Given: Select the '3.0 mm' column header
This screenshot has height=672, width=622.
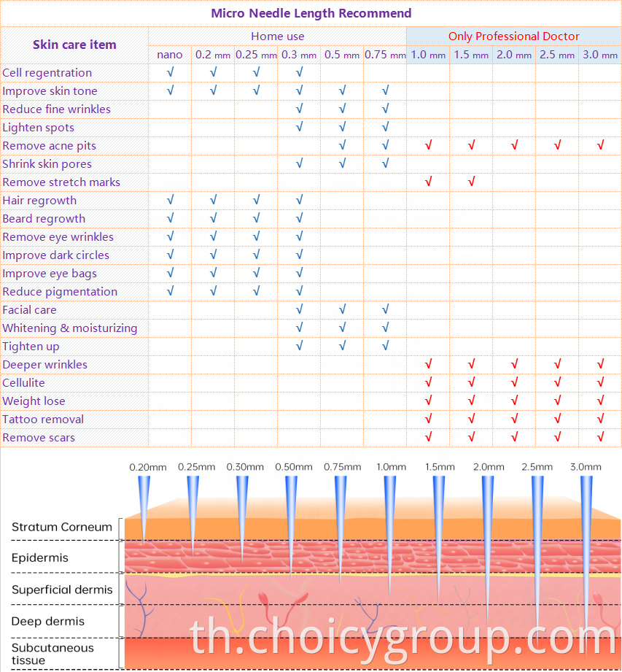Looking at the screenshot, I should (x=600, y=55).
